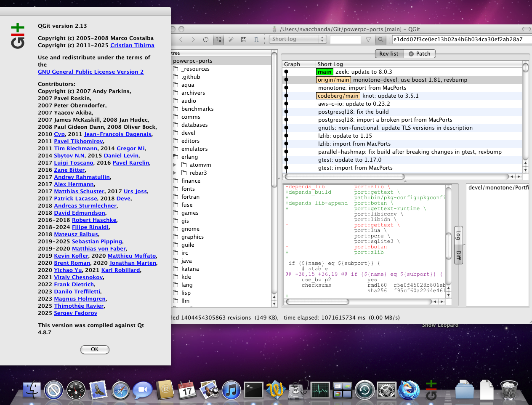Click the floppy disk save icon

coord(243,40)
